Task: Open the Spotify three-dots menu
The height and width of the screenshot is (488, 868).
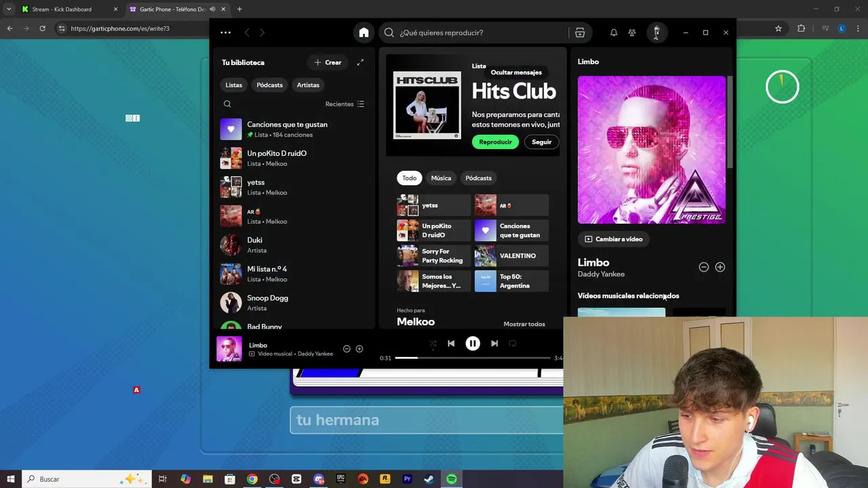Action: (x=225, y=33)
